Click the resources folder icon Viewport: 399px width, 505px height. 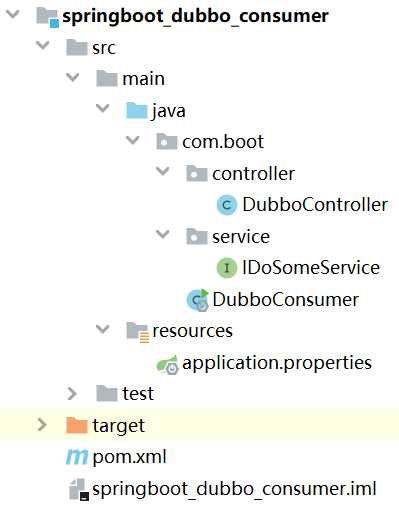pos(137,331)
